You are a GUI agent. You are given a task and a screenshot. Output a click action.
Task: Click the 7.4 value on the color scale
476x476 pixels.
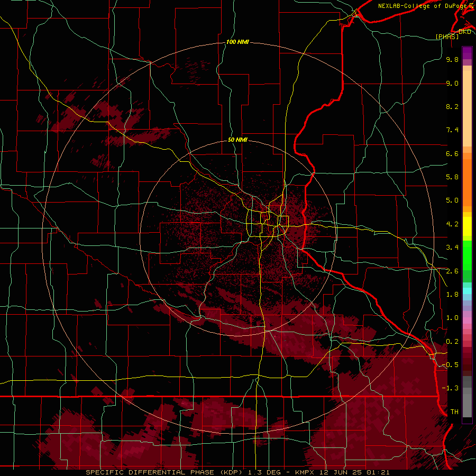coord(452,130)
